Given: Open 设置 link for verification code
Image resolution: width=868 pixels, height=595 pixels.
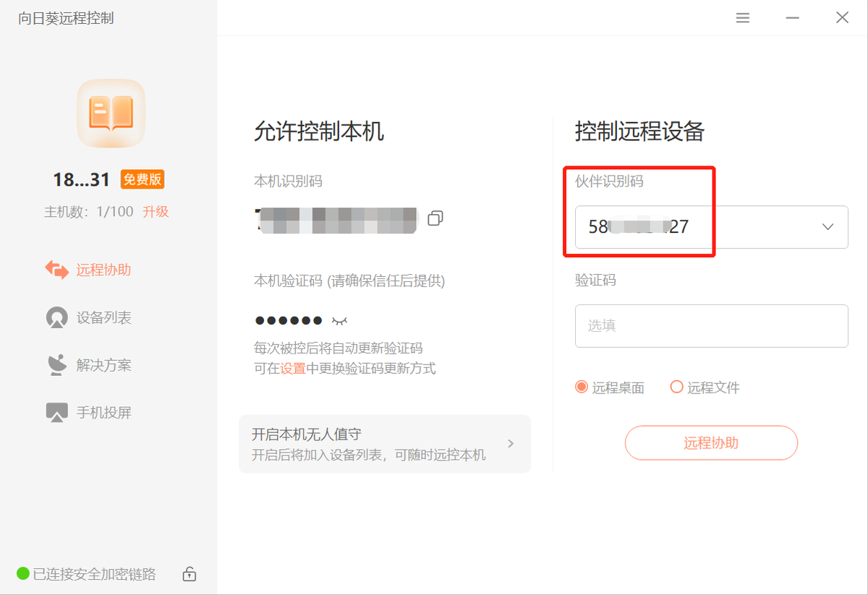Looking at the screenshot, I should [x=293, y=368].
